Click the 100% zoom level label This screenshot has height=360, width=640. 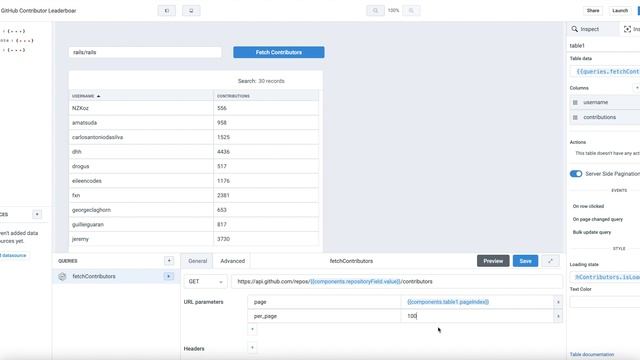393,11
